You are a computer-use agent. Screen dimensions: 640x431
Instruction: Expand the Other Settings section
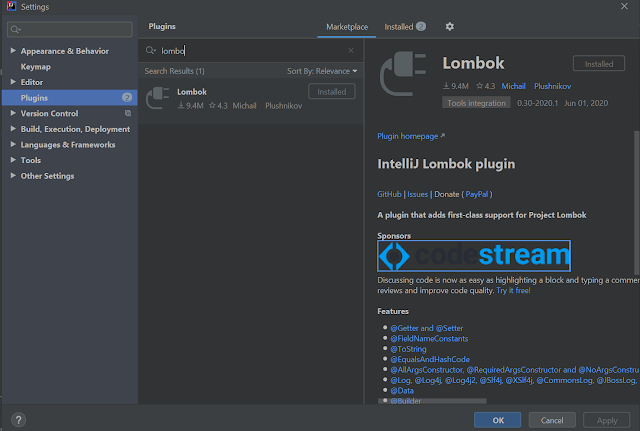click(13, 176)
